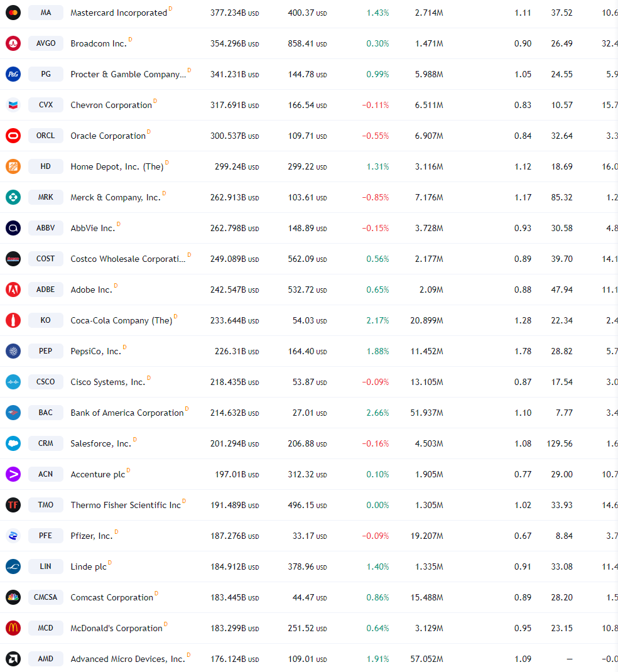
Task: Open the Bank of America Corporation link
Action: pos(127,413)
